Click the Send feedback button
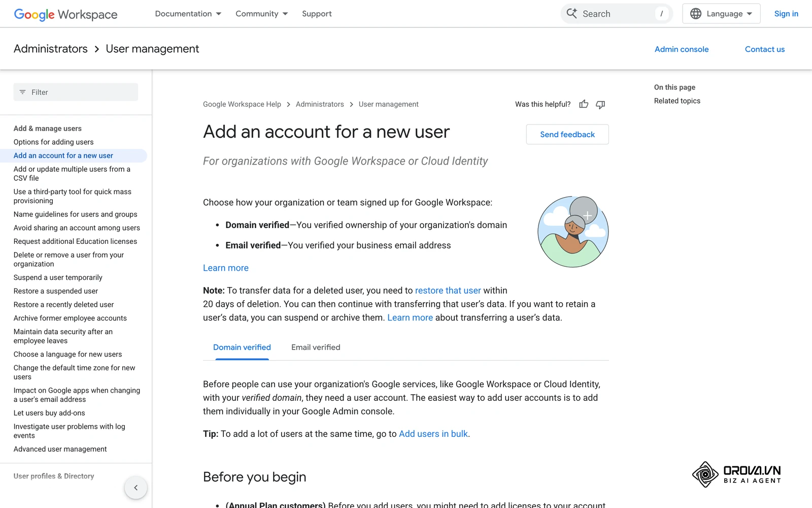 coord(567,135)
